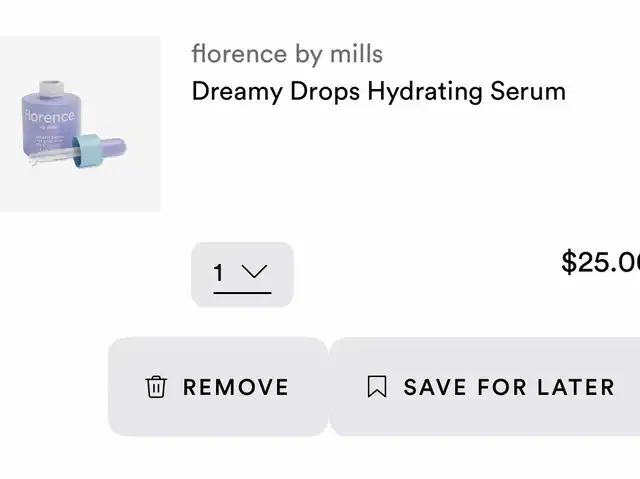Viewport: 640px width, 479px height.
Task: Click the trash can icon
Action: pos(156,387)
